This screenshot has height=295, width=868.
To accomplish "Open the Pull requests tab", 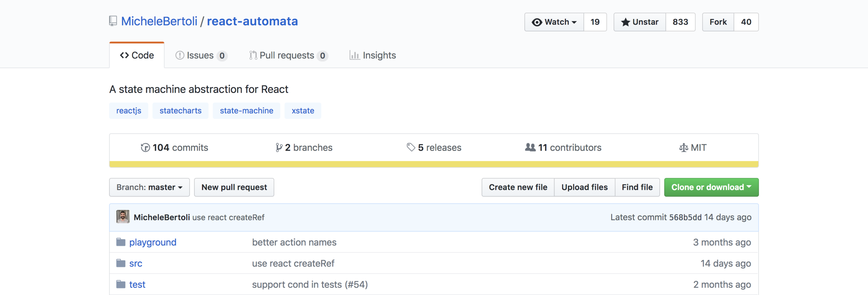I will tap(288, 55).
